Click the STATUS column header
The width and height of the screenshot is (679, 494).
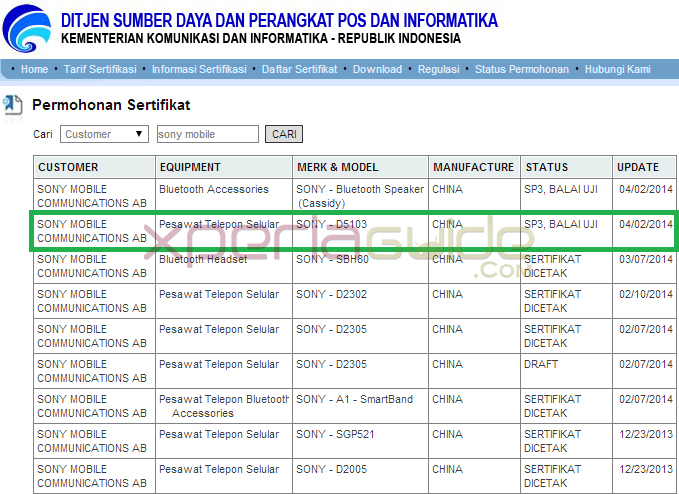point(566,167)
